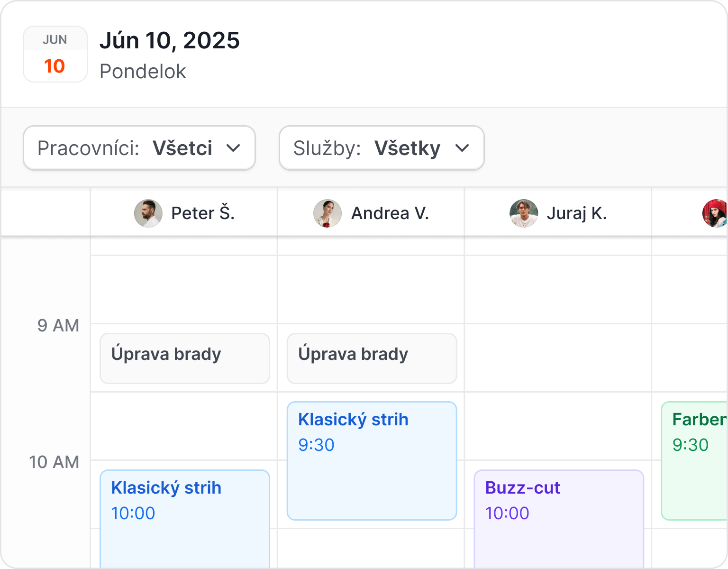Image resolution: width=728 pixels, height=569 pixels.
Task: Click the chevron in the Pracovníci dropdown
Action: 233,148
